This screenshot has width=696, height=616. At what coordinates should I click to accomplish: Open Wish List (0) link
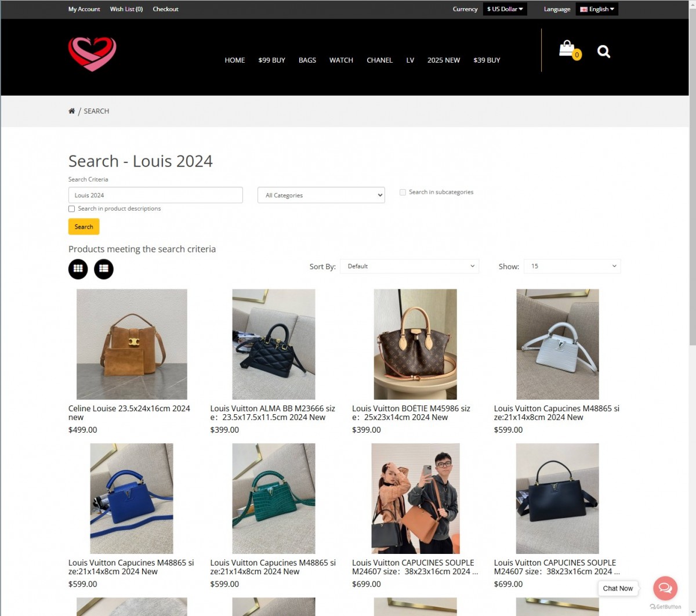click(126, 9)
